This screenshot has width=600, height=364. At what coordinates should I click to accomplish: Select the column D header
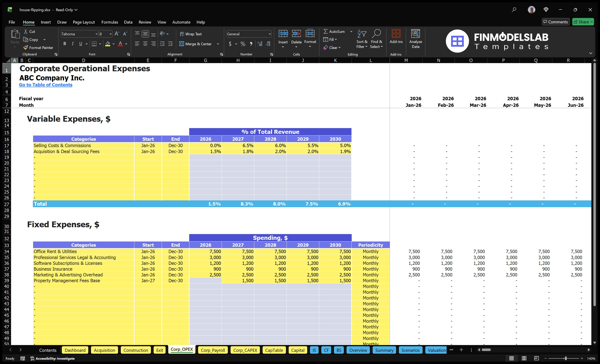pos(84,60)
